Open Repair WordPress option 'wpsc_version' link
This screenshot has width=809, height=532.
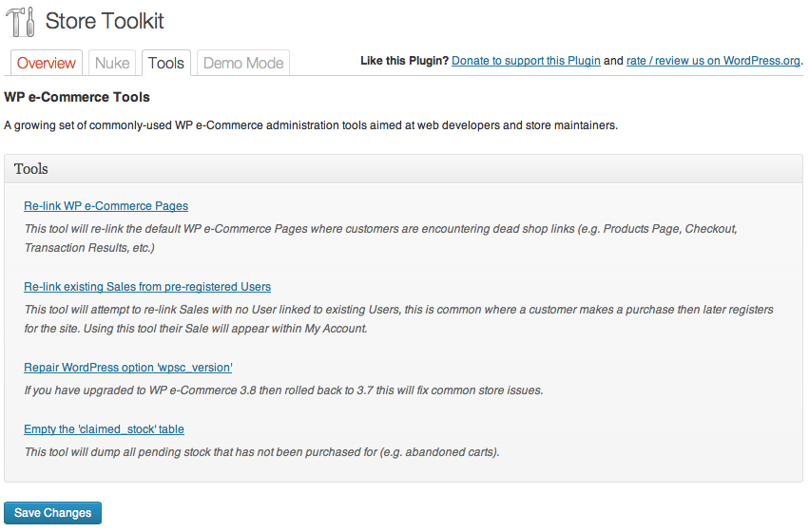pyautogui.click(x=128, y=368)
